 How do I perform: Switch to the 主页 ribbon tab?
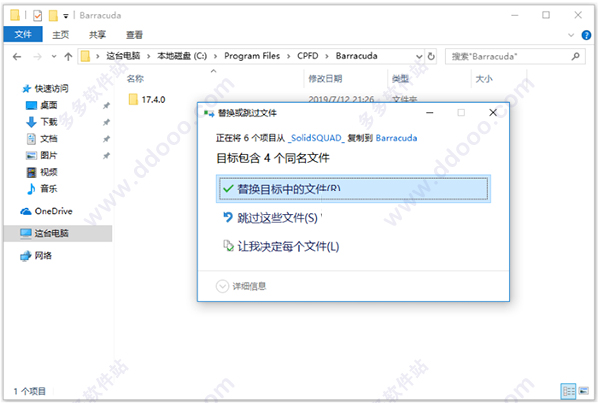(60, 35)
